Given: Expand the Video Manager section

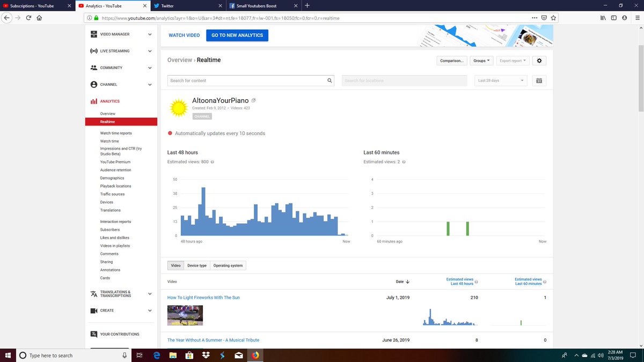Looking at the screenshot, I should [x=150, y=34].
